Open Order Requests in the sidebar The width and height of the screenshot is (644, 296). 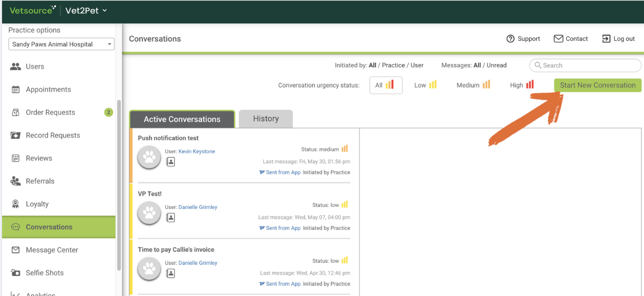[50, 113]
